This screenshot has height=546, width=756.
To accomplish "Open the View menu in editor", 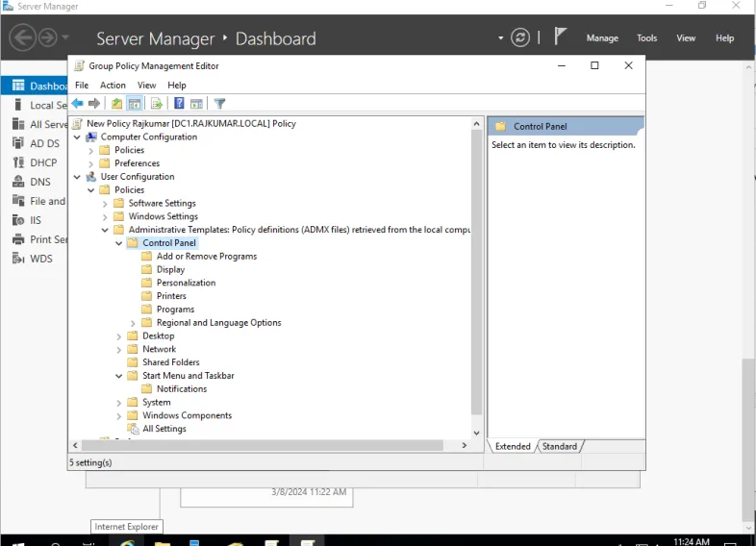I will coord(146,86).
